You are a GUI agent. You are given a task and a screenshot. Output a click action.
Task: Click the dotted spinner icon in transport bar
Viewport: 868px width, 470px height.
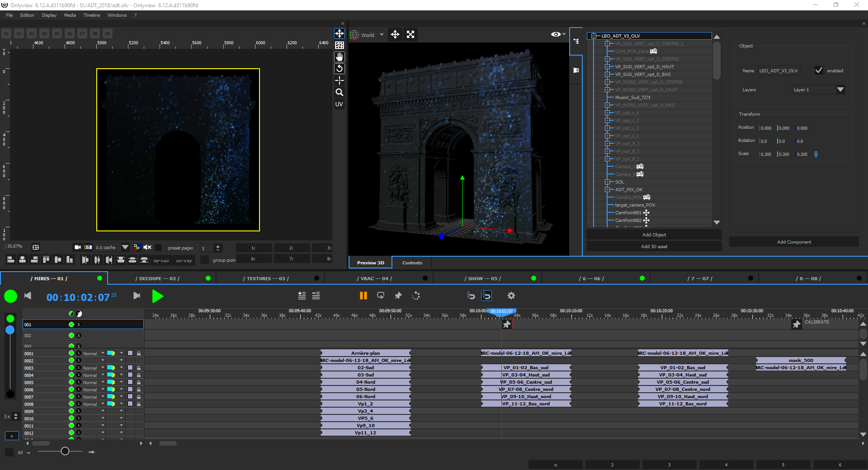pos(416,296)
